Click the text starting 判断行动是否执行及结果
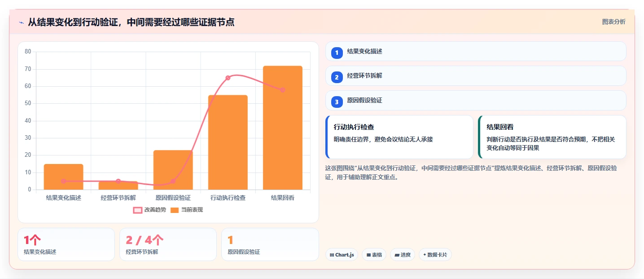 point(551,144)
